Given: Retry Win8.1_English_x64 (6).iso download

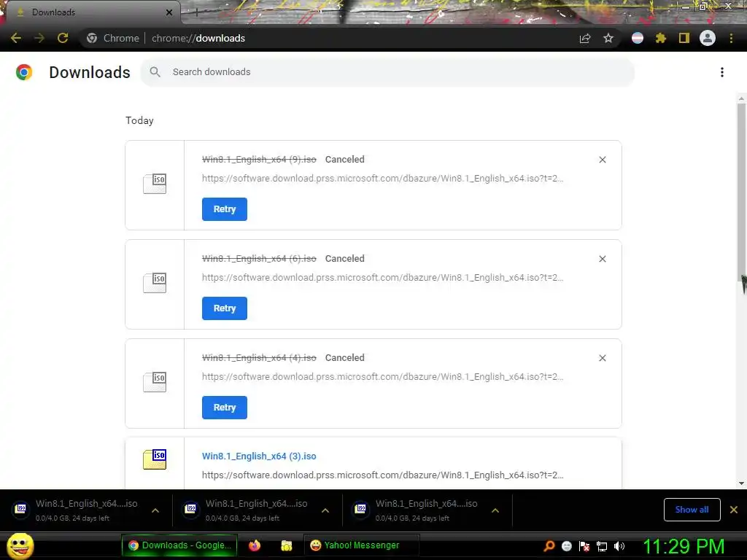Looking at the screenshot, I should pos(225,308).
